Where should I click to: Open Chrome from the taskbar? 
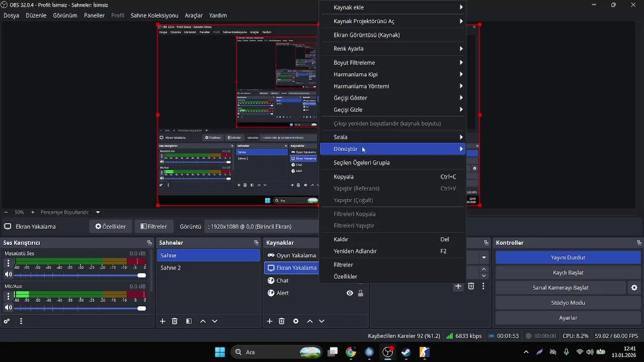tap(351, 352)
